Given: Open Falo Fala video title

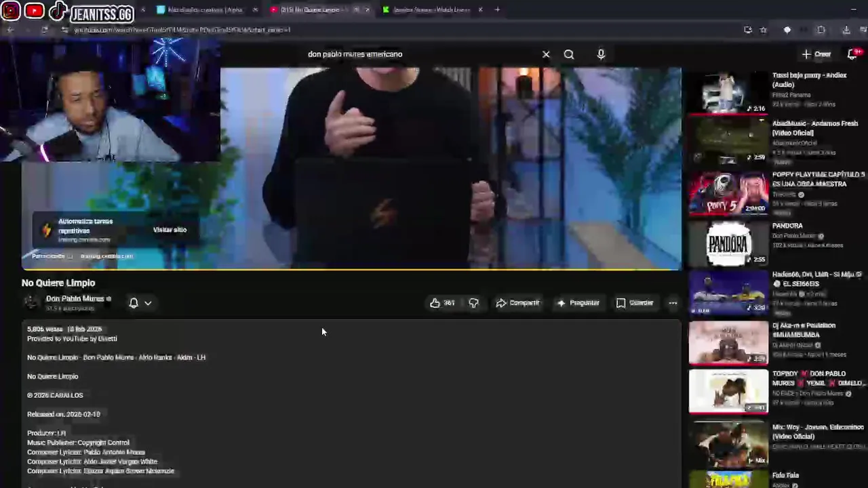Looking at the screenshot, I should coord(785,476).
